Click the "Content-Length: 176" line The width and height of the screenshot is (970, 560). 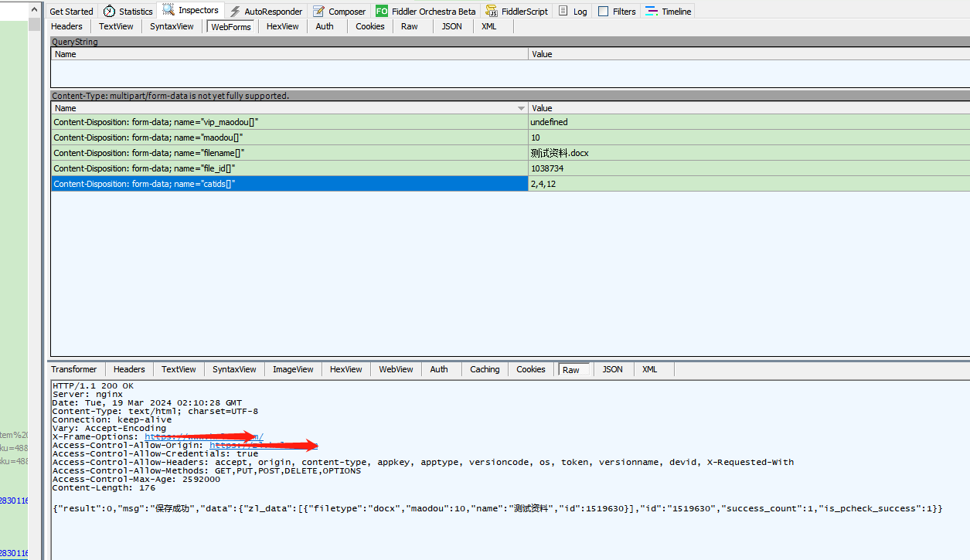point(104,487)
